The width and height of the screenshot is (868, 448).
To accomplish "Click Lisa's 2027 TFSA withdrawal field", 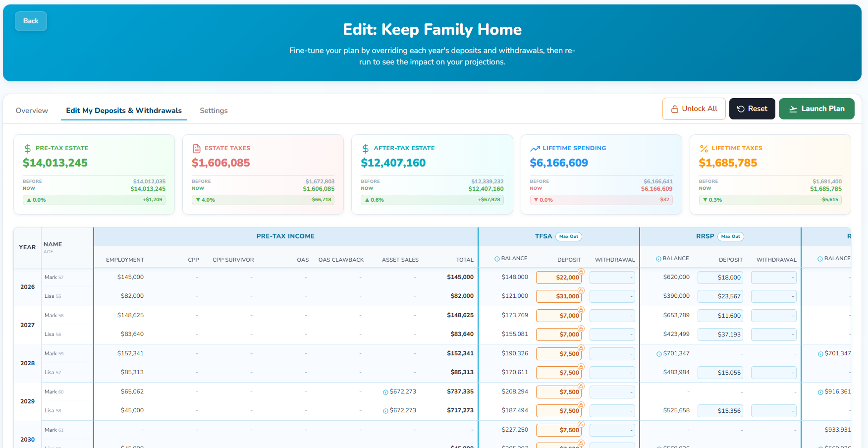I will [612, 335].
